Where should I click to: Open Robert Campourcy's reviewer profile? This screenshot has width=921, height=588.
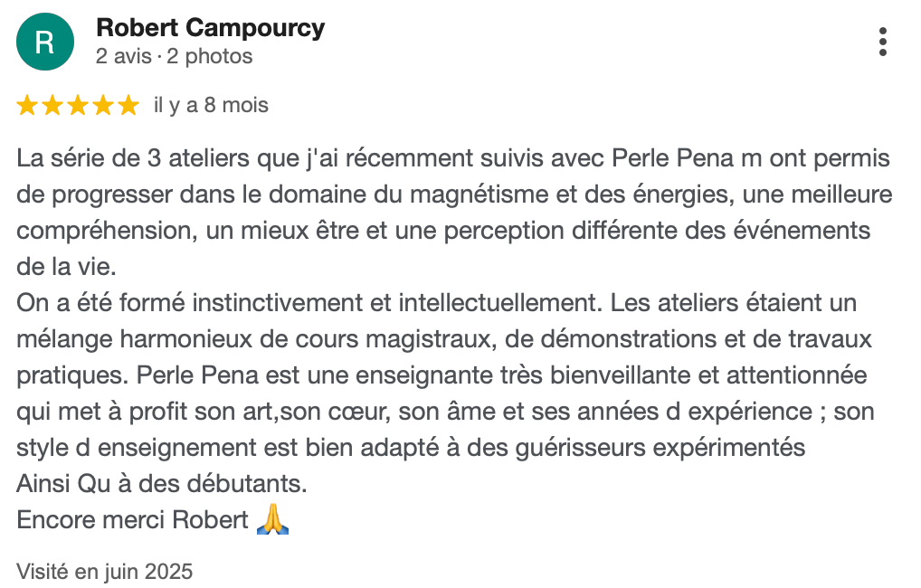(210, 28)
